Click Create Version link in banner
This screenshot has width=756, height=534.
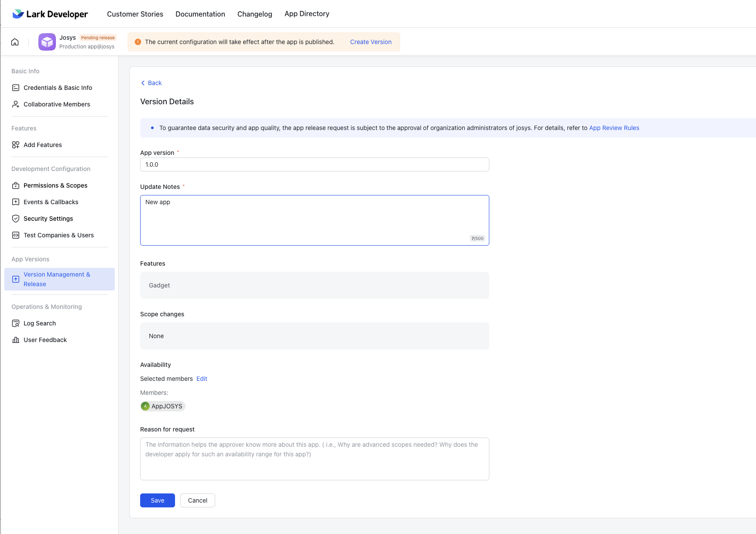pyautogui.click(x=371, y=42)
